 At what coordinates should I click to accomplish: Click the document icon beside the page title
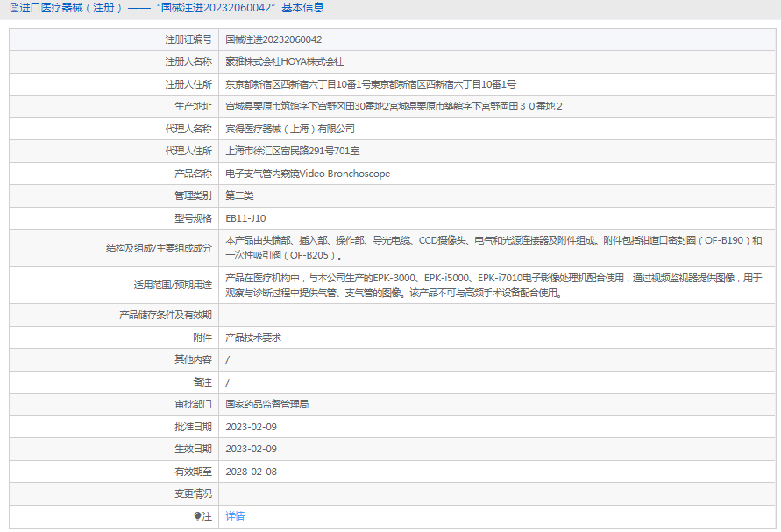pyautogui.click(x=14, y=8)
